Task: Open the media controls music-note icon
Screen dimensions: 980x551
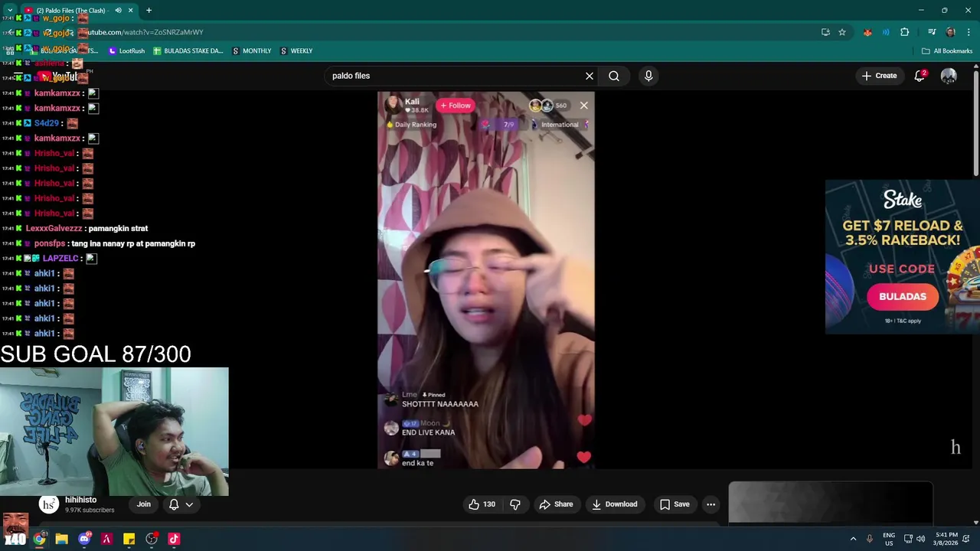Action: (932, 32)
